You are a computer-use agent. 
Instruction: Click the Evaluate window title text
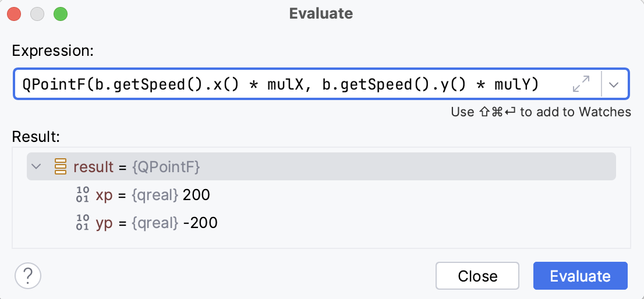click(x=321, y=13)
